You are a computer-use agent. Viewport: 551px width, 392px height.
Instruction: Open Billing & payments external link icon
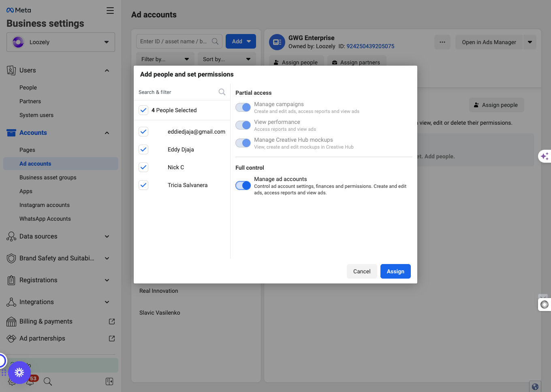pos(112,322)
